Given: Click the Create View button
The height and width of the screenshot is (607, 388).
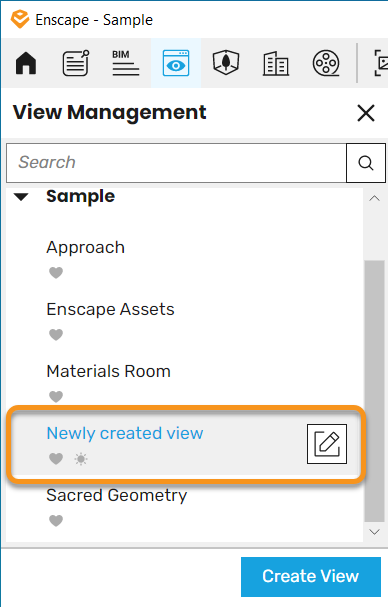Looking at the screenshot, I should (x=311, y=577).
